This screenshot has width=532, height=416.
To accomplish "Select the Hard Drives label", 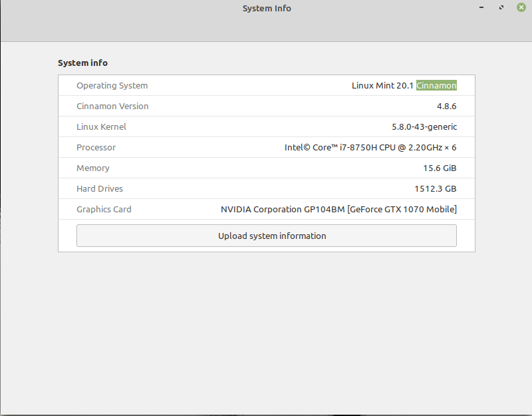I will pyautogui.click(x=100, y=189).
